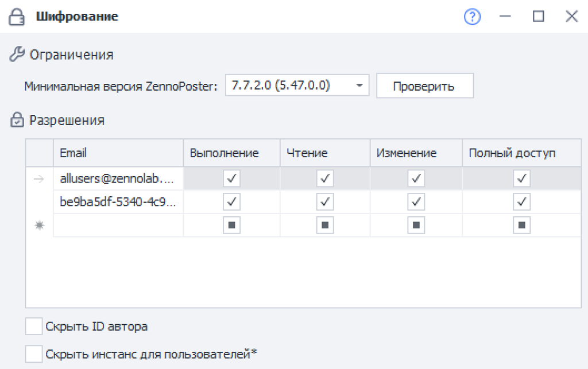
Task: Click the asterisk new-row indicator icon
Action: click(39, 226)
